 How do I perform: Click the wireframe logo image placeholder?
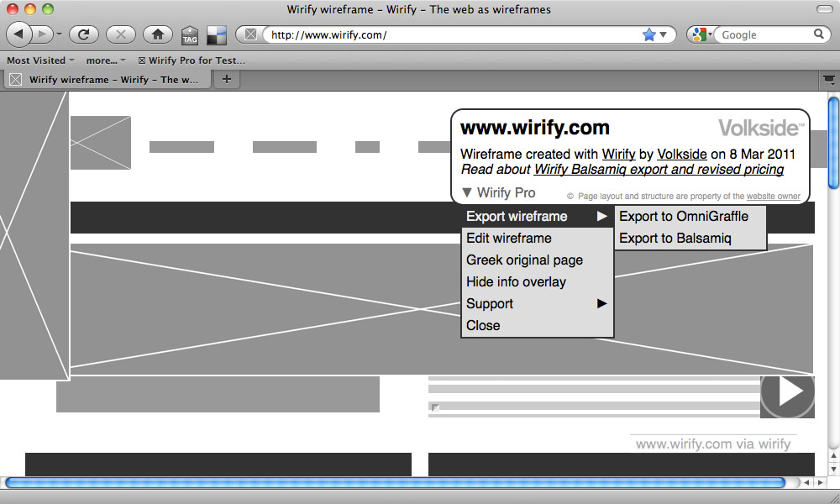click(101, 143)
